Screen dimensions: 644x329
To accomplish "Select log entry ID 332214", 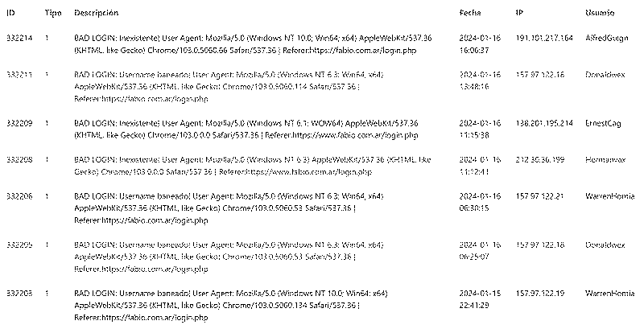I will click(x=19, y=38).
